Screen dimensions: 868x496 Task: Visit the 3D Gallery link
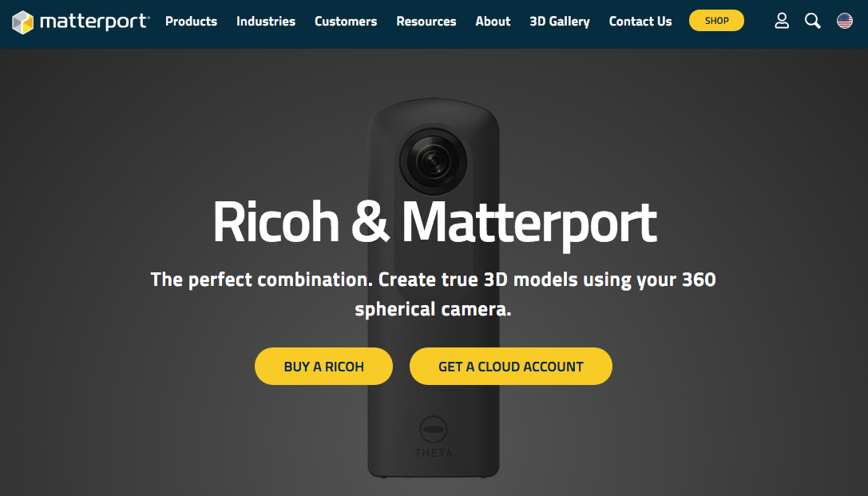(560, 22)
